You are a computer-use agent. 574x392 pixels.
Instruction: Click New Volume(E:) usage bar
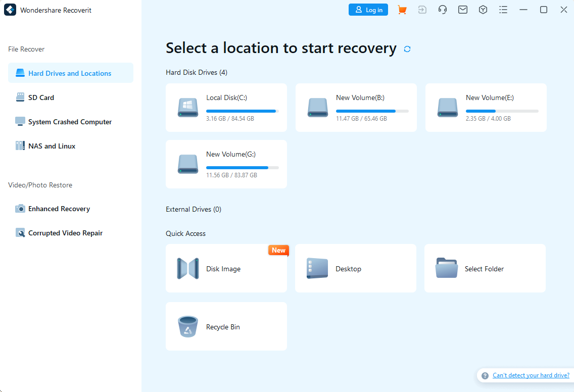[502, 111]
